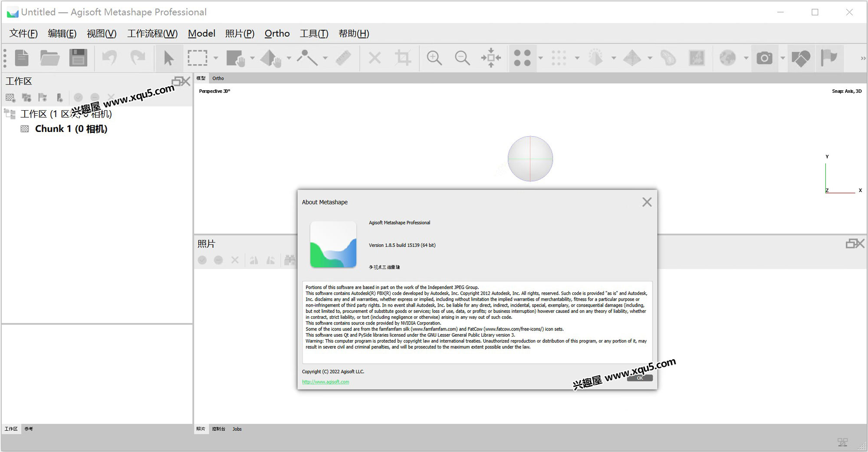The image size is (868, 452).
Task: Close the About Metashape dialog
Action: tap(647, 202)
